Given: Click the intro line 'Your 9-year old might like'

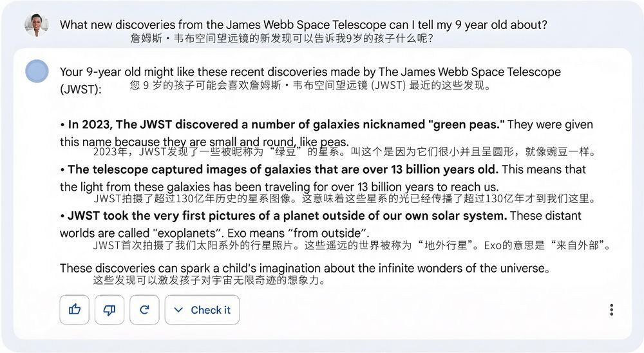Looking at the screenshot, I should tap(310, 72).
